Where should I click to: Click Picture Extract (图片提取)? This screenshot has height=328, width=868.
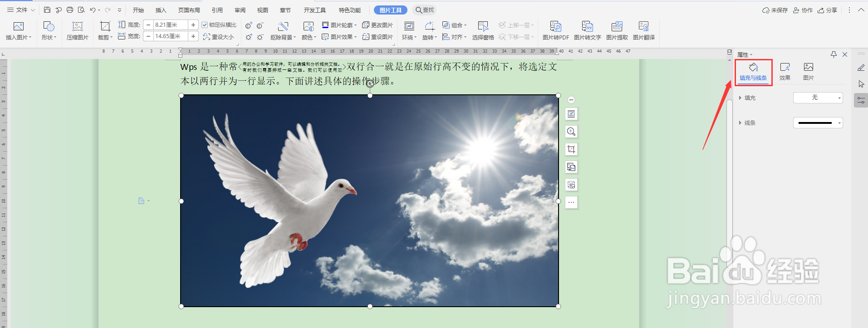[x=617, y=30]
